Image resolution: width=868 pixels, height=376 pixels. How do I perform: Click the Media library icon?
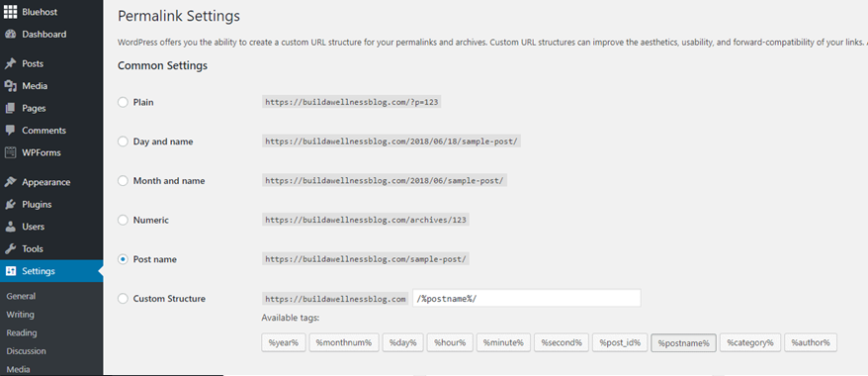click(11, 86)
